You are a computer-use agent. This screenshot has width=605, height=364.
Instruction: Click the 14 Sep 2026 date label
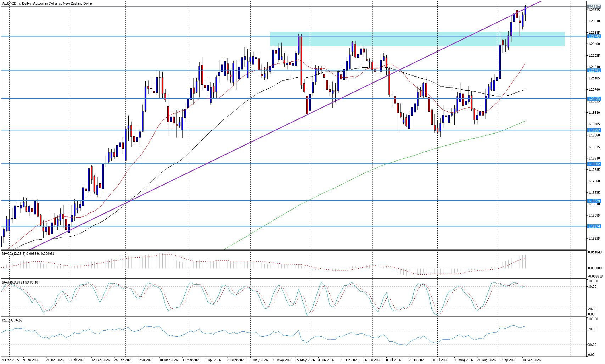(532, 360)
